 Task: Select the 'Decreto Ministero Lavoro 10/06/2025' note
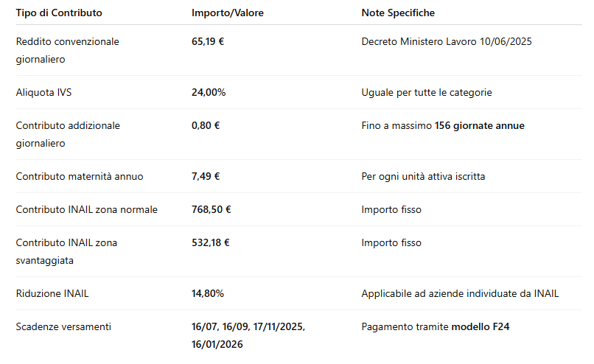[447, 42]
